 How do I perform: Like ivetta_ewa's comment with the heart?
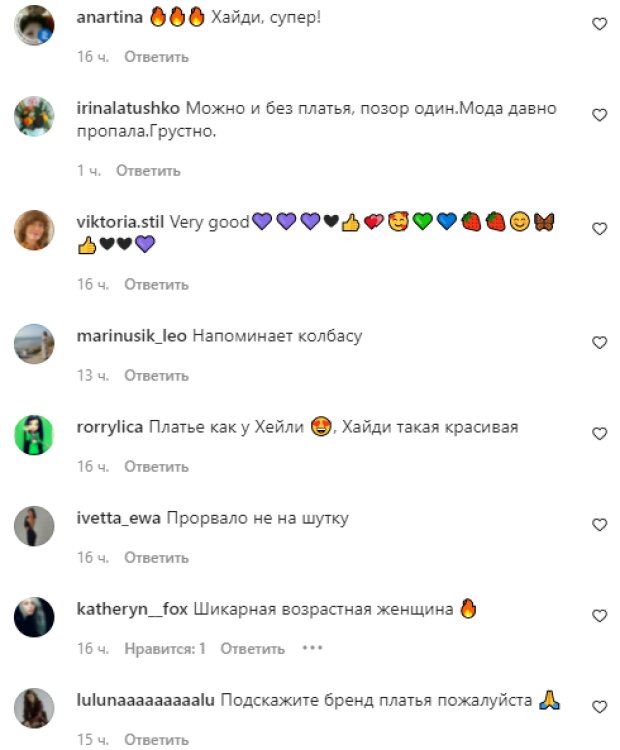(x=599, y=525)
